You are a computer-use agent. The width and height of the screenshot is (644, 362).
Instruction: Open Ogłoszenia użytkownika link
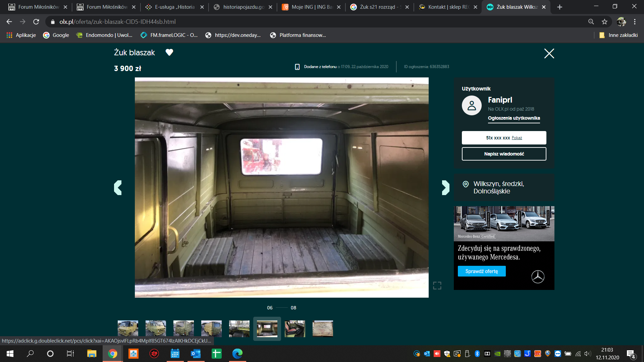click(514, 118)
